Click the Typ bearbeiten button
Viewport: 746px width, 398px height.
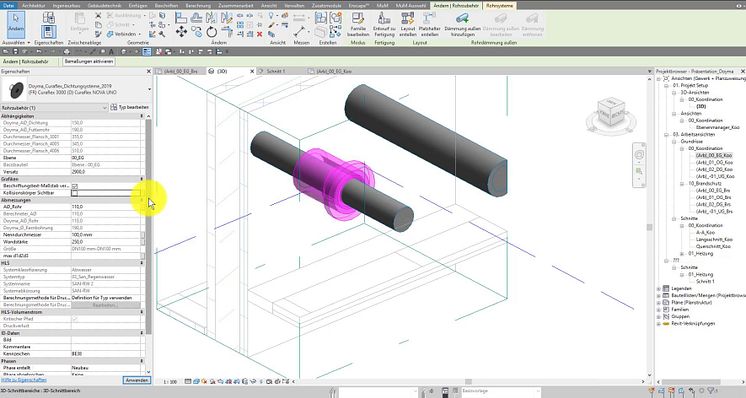coord(130,107)
